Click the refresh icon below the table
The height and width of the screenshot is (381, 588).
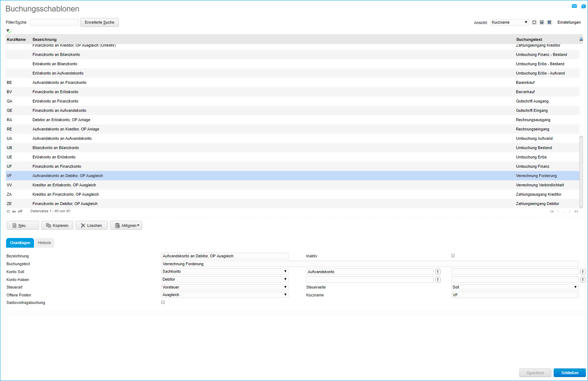(x=8, y=211)
